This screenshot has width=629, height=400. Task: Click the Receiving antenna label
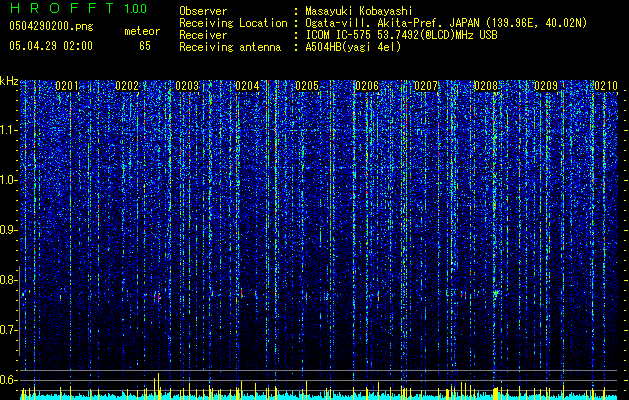point(230,47)
